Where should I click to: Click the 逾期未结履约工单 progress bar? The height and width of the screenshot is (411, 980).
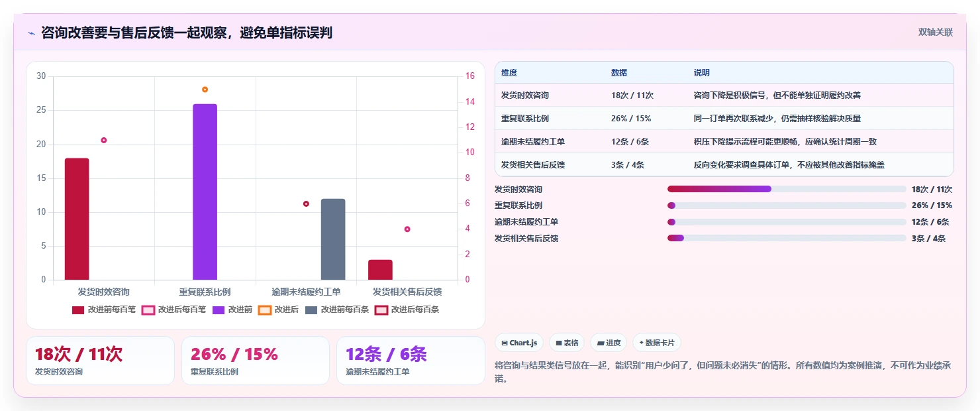787,222
